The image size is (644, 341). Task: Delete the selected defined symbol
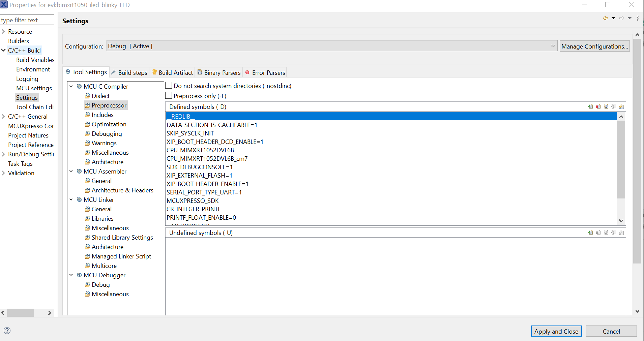click(598, 106)
